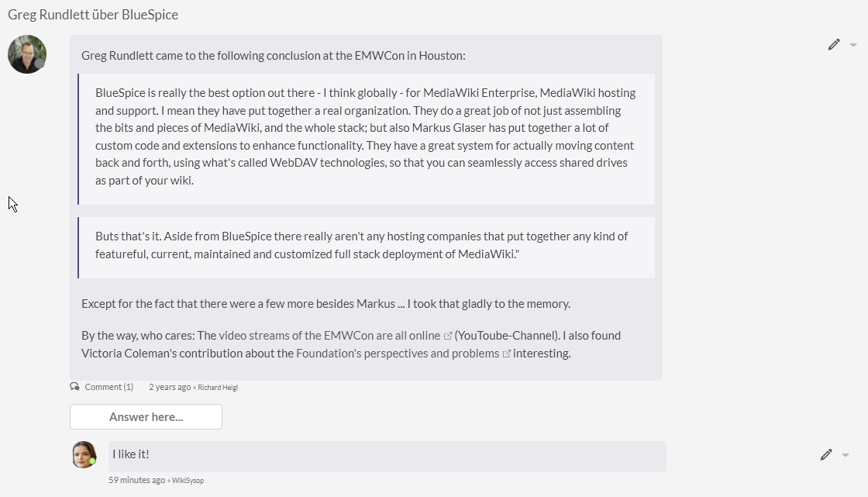Open Richard Heigl's author link
This screenshot has width=868, height=497.
pyautogui.click(x=218, y=388)
